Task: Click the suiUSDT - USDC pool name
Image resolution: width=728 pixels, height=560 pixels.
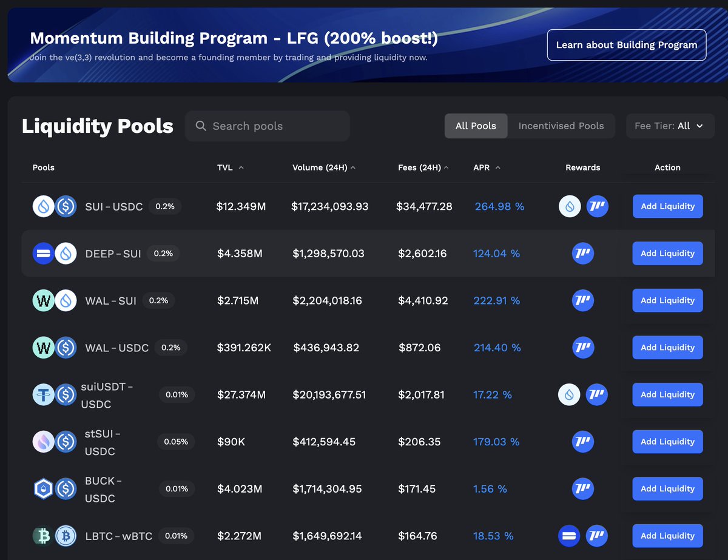Action: coord(107,395)
